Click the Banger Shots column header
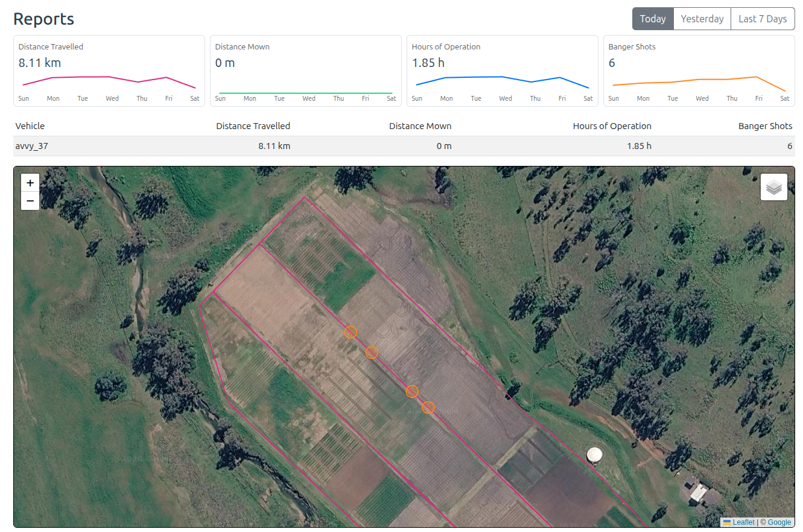 click(x=765, y=126)
